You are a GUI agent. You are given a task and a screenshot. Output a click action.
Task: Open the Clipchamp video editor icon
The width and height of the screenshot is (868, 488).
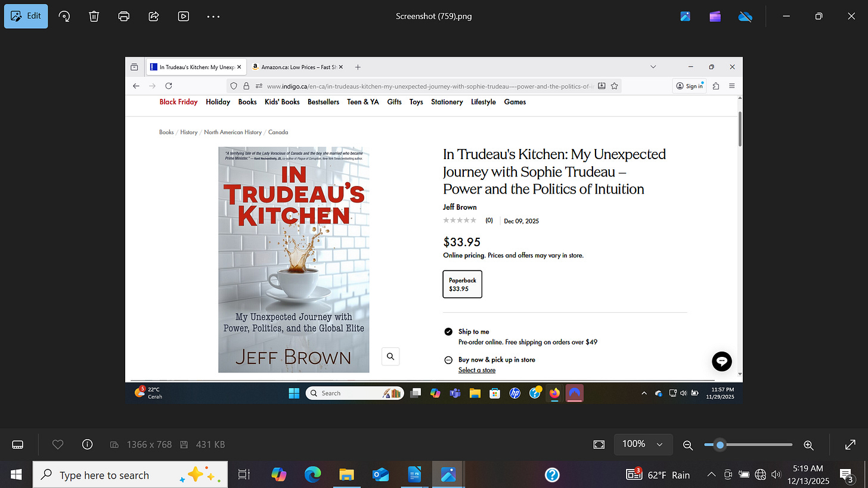click(715, 16)
